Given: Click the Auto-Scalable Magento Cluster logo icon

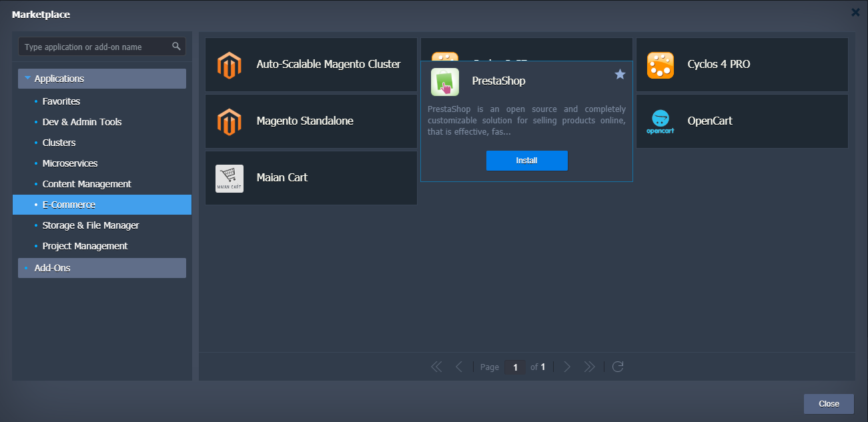Looking at the screenshot, I should coord(229,65).
